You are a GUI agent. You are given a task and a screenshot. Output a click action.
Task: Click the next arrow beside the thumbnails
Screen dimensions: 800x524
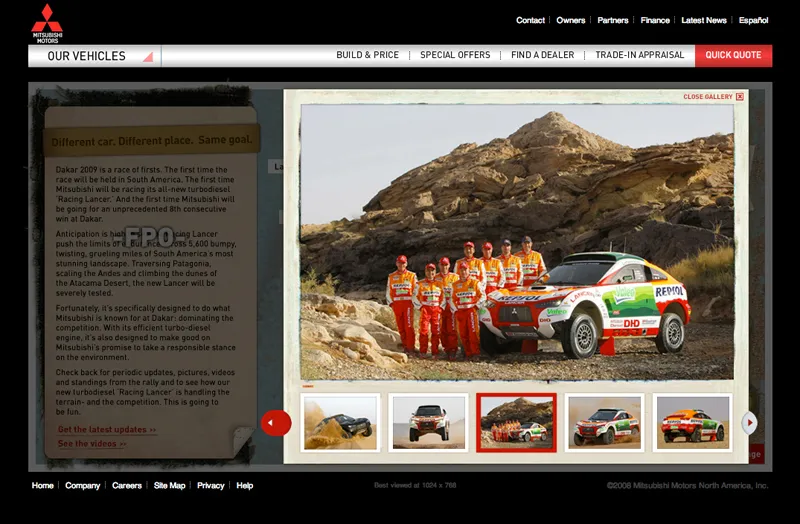(749, 423)
